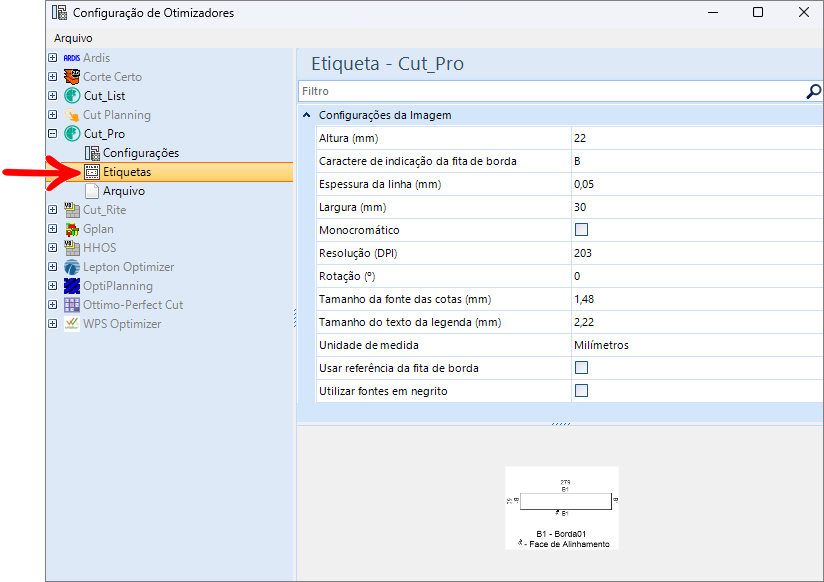Click the Configurações settings icon under Cut_Pro
Image resolution: width=824 pixels, height=582 pixels.
click(92, 153)
